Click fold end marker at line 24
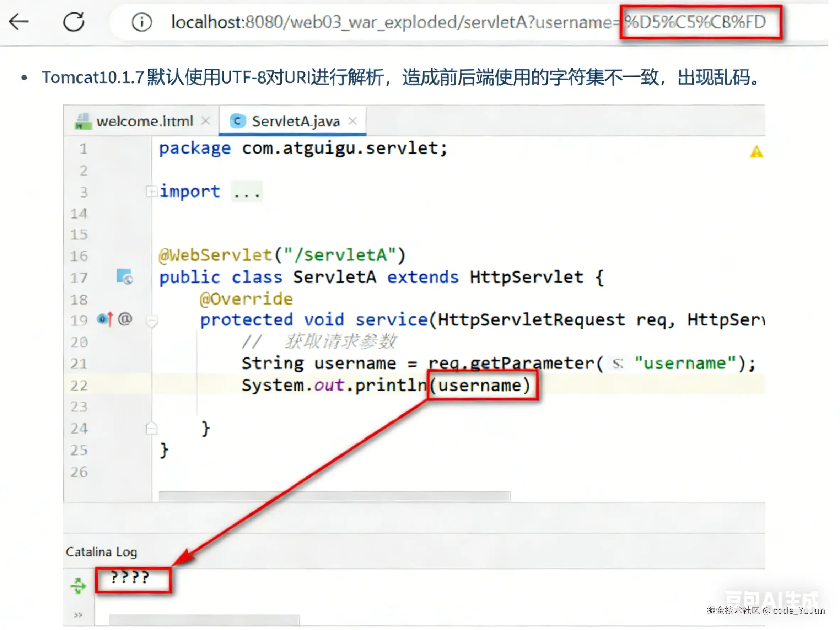This screenshot has height=630, width=840. (151, 429)
